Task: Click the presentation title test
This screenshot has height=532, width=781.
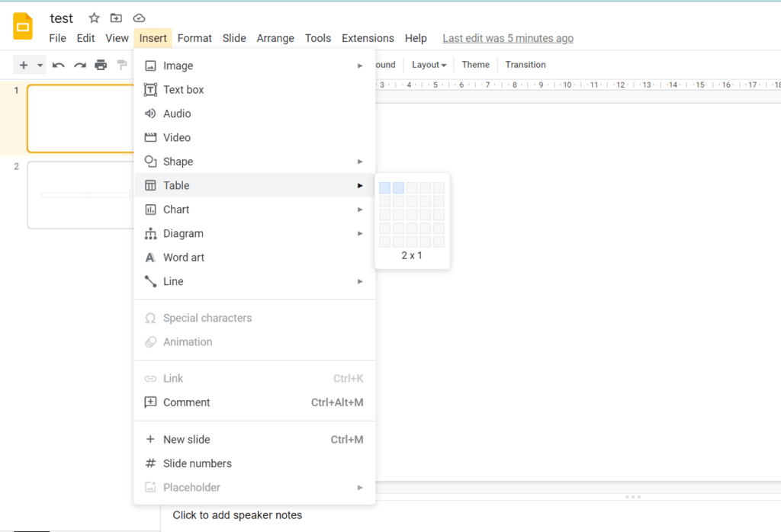Action: point(61,18)
